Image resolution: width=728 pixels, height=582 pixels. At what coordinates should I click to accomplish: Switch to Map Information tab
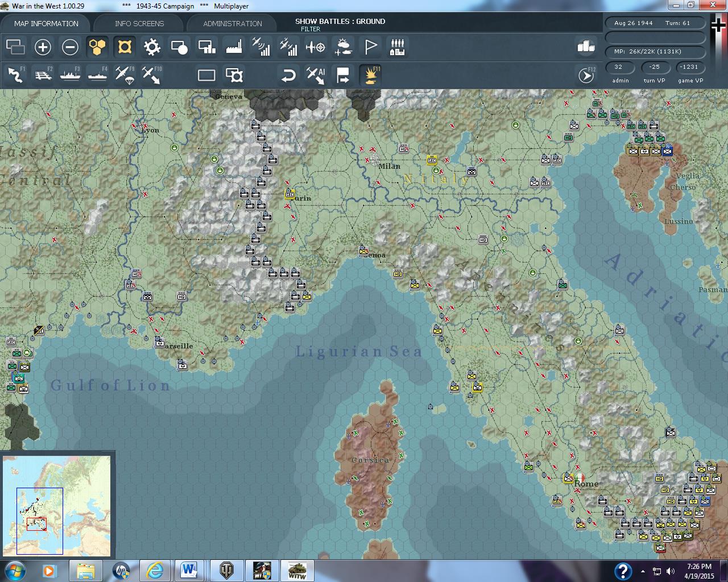(x=46, y=23)
